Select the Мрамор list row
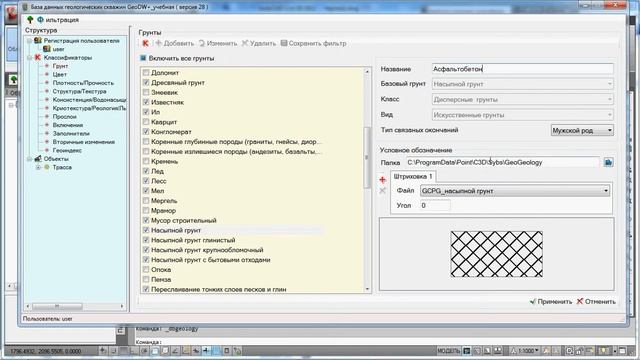The width and height of the screenshot is (640, 360). pyautogui.click(x=163, y=211)
